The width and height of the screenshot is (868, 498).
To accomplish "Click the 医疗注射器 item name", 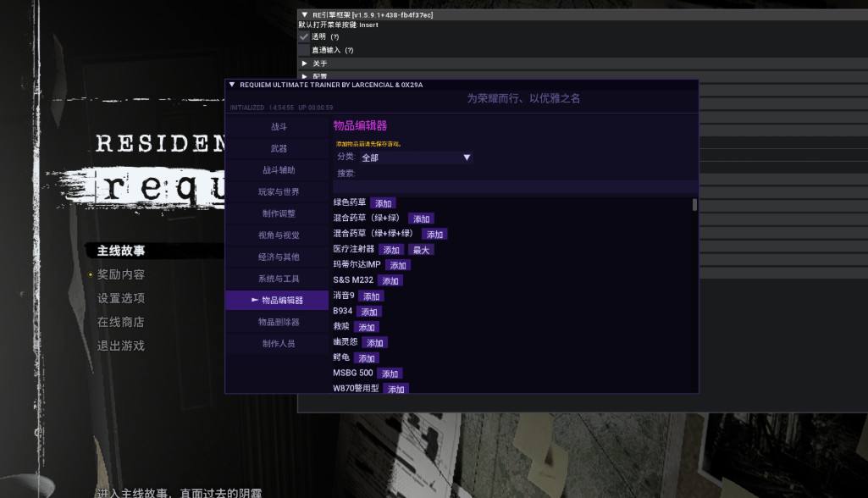I will click(x=354, y=249).
